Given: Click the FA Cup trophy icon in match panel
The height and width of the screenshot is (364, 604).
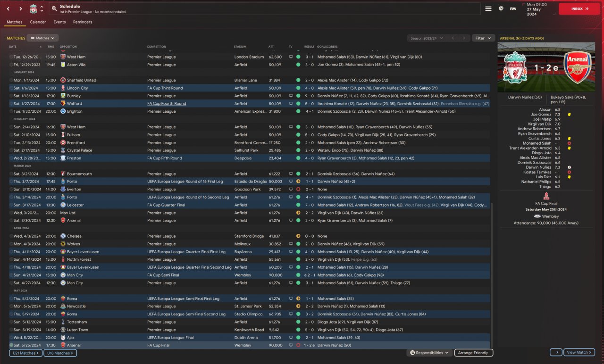Looking at the screenshot, I should [546, 196].
